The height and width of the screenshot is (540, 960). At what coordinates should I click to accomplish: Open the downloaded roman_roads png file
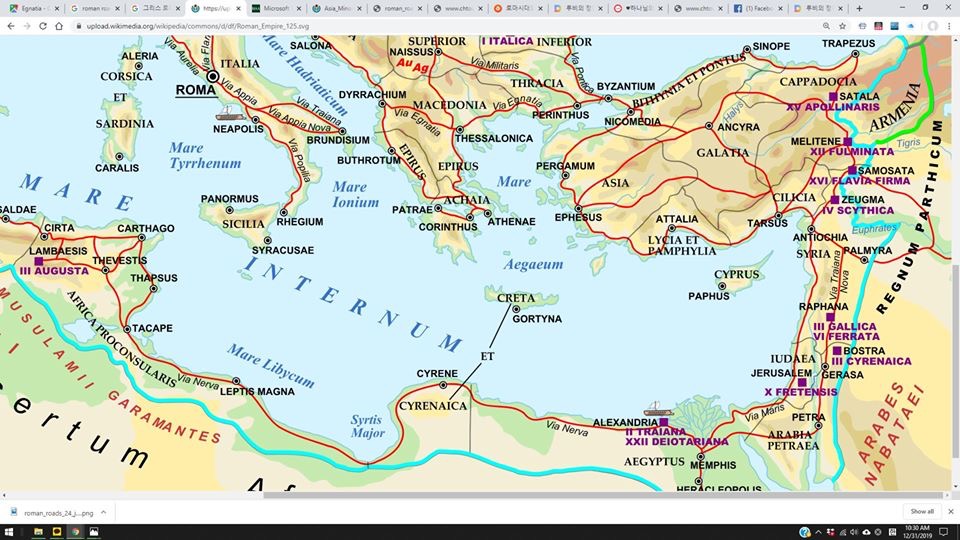(53, 512)
